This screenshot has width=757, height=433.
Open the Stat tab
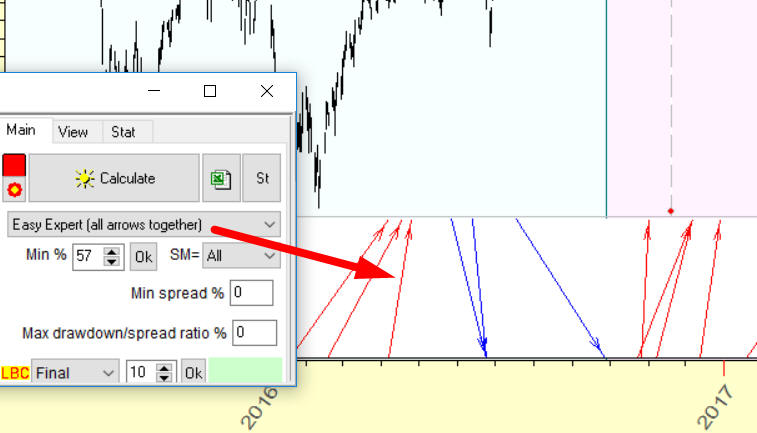point(124,131)
